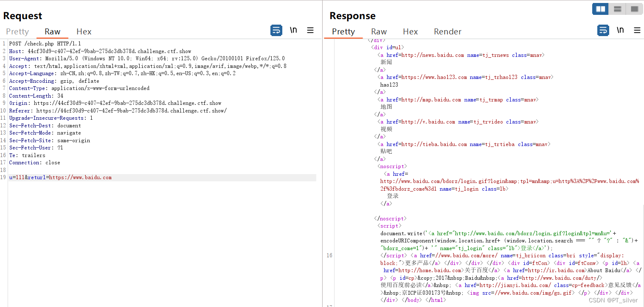Click line number 19 in Request gutter
644x307 pixels.
3,177
